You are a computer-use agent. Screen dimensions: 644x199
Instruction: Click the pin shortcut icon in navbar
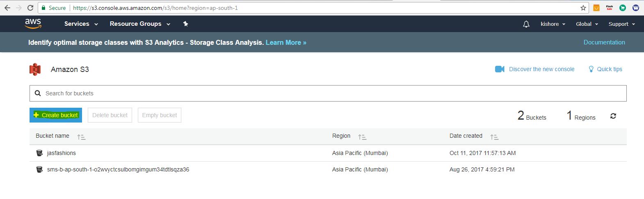coord(185,24)
